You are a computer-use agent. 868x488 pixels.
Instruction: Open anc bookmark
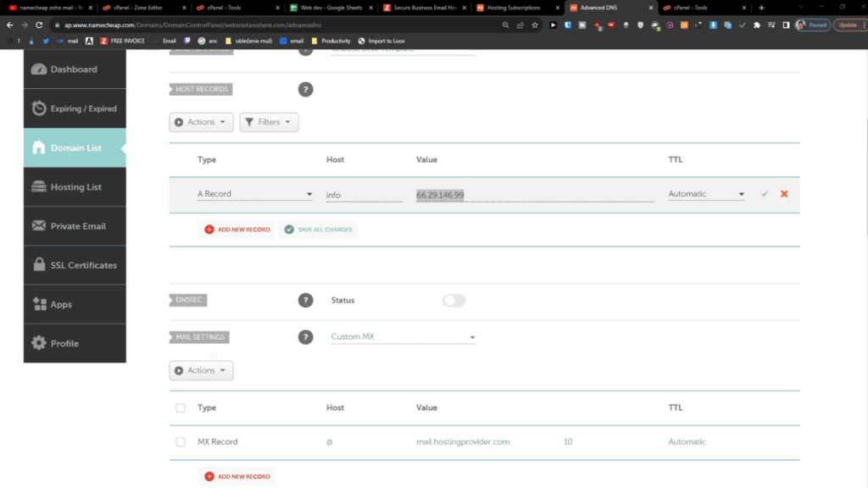pyautogui.click(x=208, y=41)
